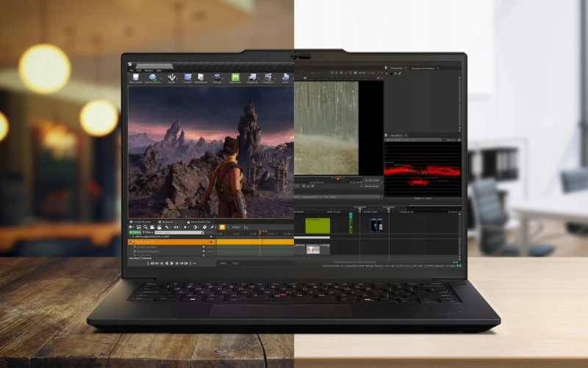Open the Cinematics clapboard icon
Viewport: 588px width, 368px height.
click(x=268, y=77)
